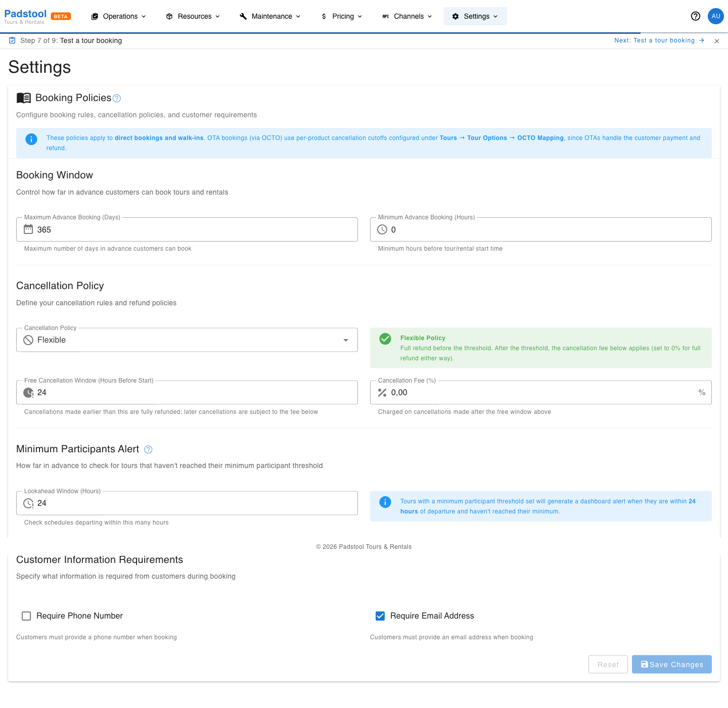This screenshot has height=708, width=728.
Task: Enable the Require Phone Number checkbox
Action: 26,616
